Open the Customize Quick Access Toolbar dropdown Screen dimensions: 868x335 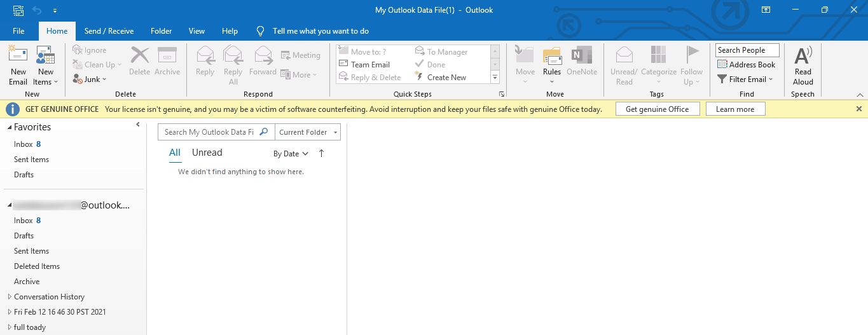pos(55,11)
